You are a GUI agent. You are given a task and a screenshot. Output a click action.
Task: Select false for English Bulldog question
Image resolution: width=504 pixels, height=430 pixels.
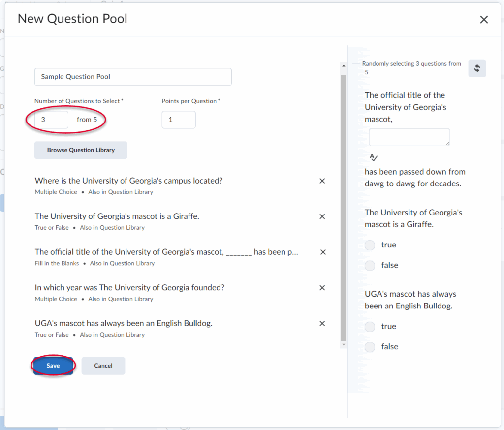[370, 347]
